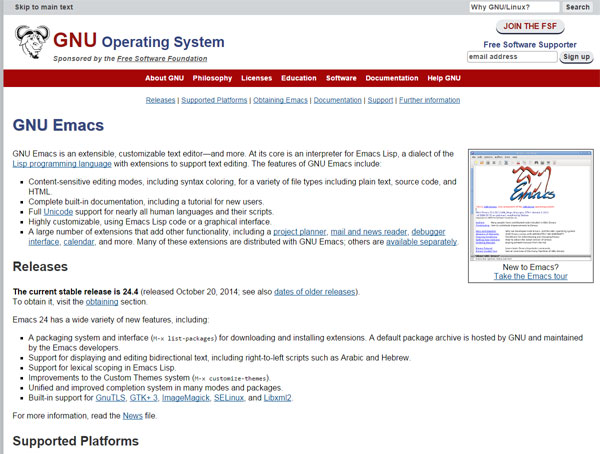Click 'M-x customize-themes' code text
Viewport: 600px width, 454px height.
(x=231, y=379)
